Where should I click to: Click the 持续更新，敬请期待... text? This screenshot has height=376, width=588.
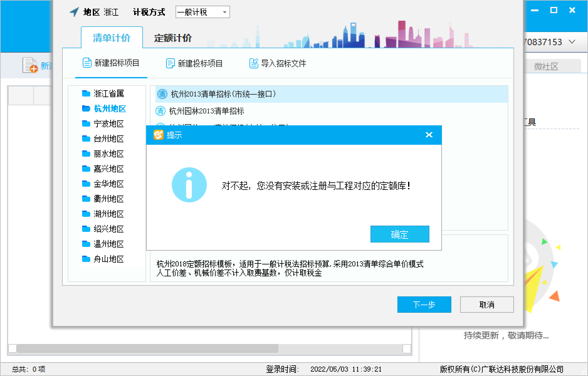(506, 336)
